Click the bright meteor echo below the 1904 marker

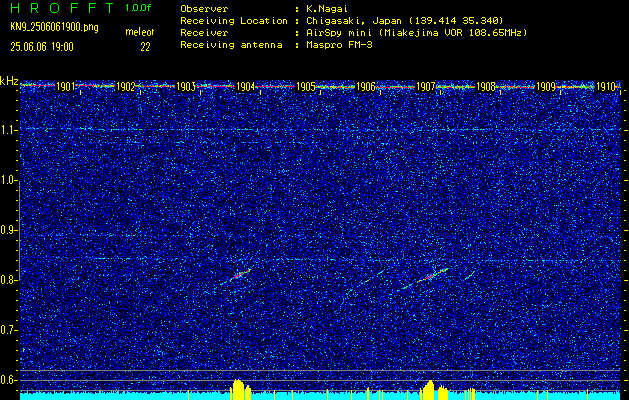tap(241, 274)
